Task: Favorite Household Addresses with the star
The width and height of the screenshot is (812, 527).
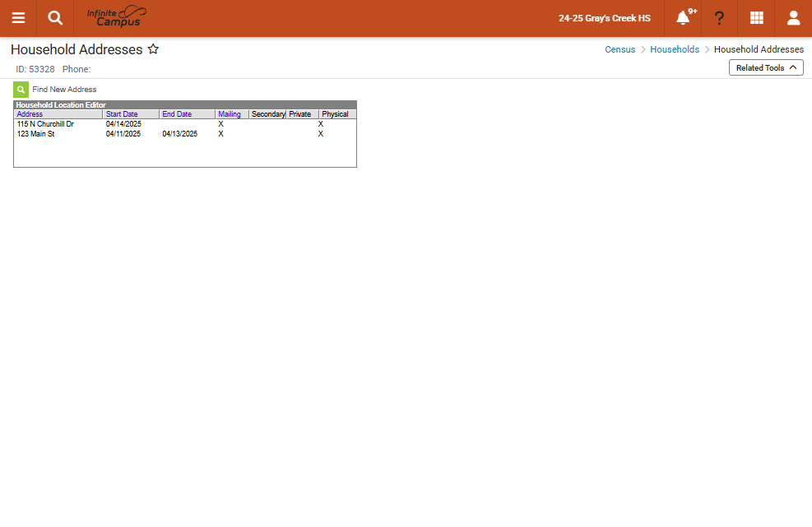Action: coord(153,49)
